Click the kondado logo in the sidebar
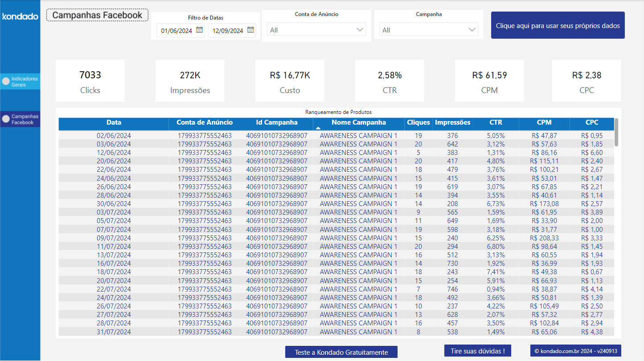 click(x=20, y=16)
